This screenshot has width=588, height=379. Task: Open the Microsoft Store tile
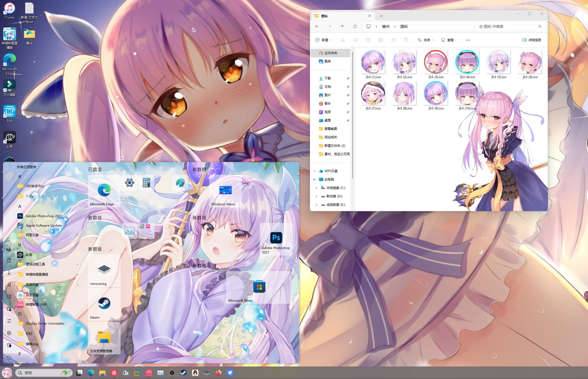tap(259, 288)
